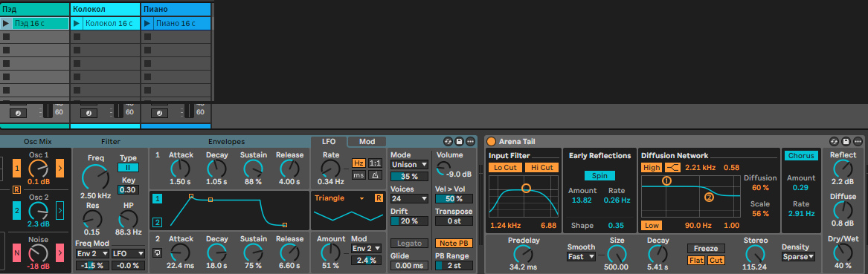Click the Cut button beside Flat

(716, 260)
